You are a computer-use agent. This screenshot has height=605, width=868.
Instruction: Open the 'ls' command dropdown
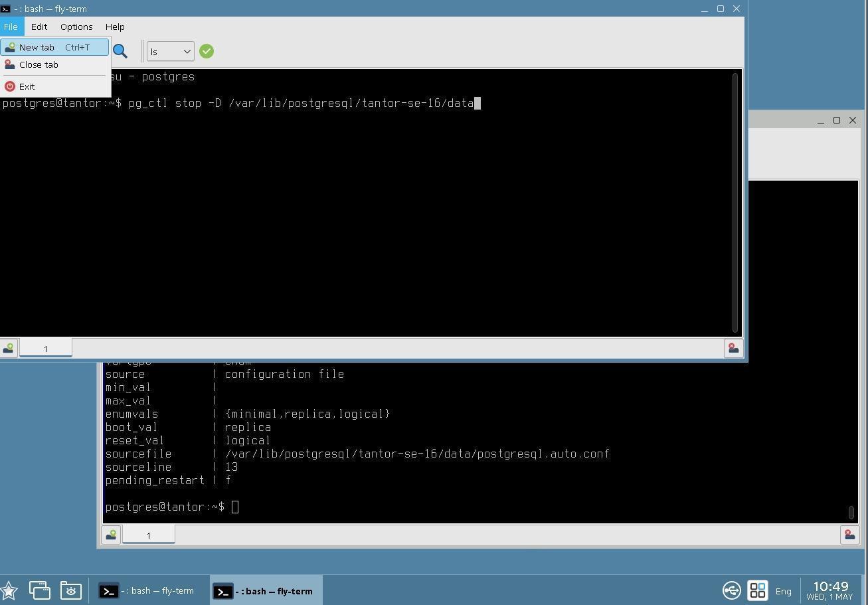click(x=170, y=51)
